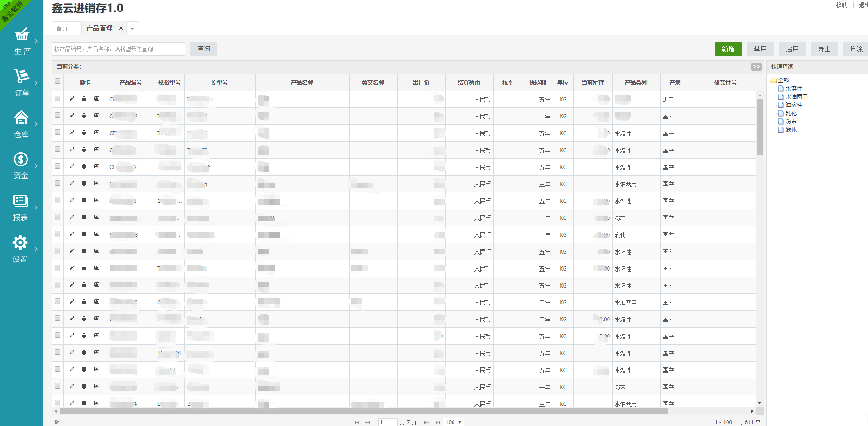Open the 设置 settings gear icon

[20, 243]
